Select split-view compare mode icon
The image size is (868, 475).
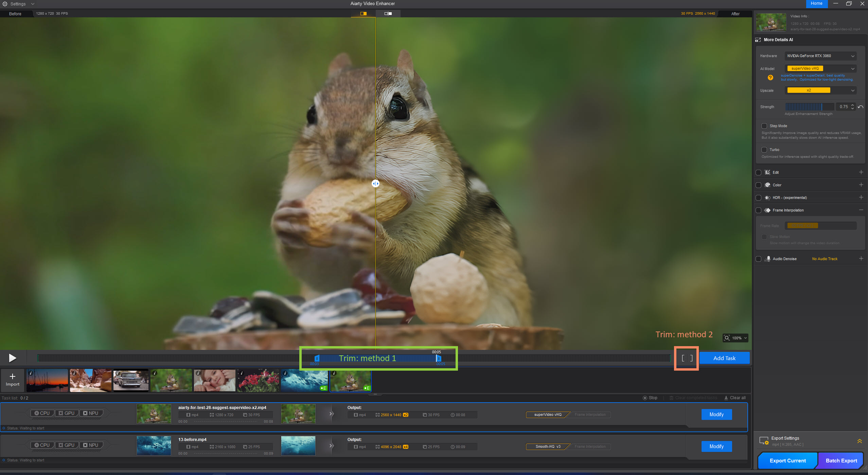(x=363, y=14)
